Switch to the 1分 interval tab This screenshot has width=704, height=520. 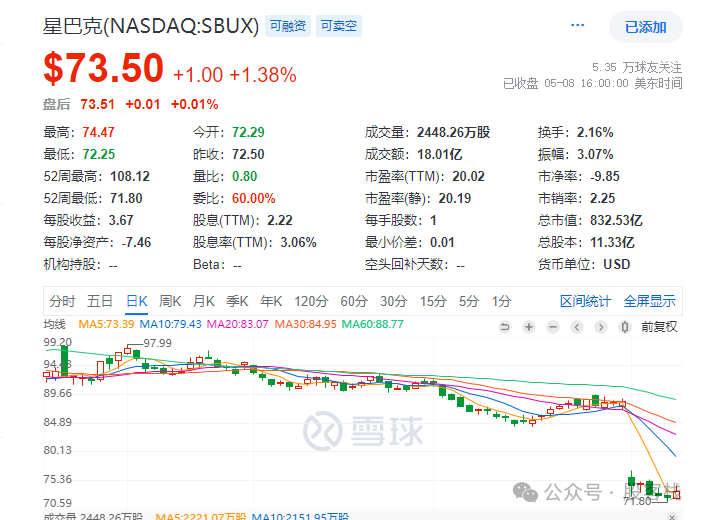(x=502, y=301)
